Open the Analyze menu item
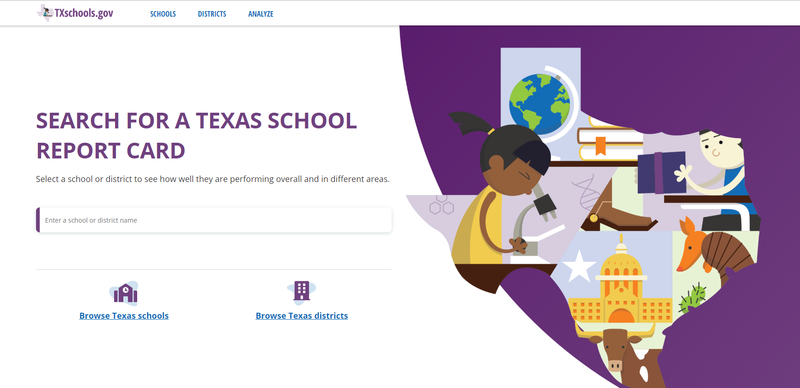This screenshot has height=388, width=800. (x=261, y=14)
